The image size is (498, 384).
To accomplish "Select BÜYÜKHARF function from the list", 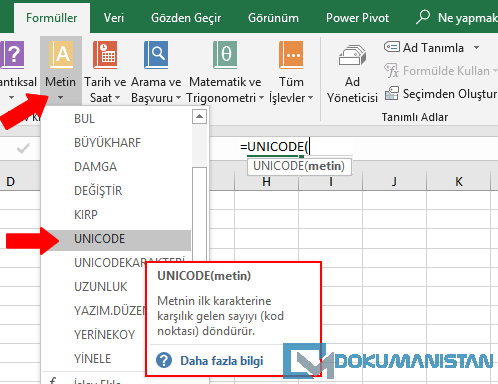I will tap(116, 143).
